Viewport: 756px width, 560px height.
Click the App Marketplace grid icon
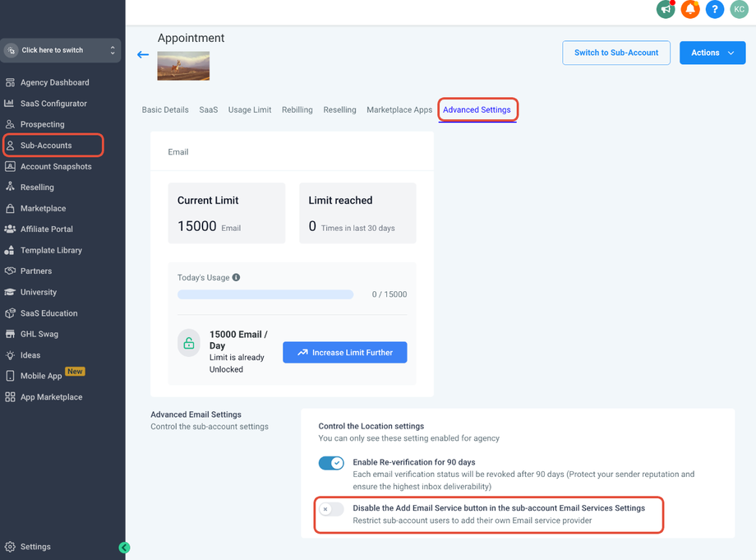point(10,397)
